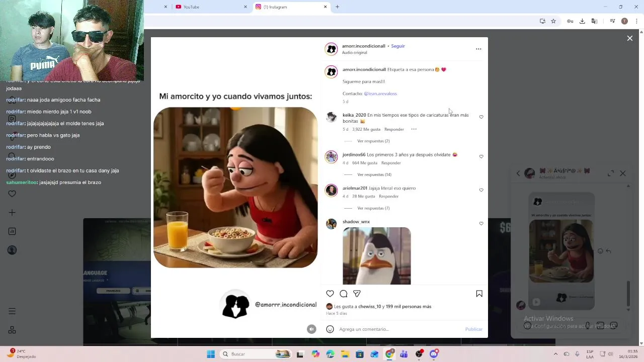Expand the chat popup window
Viewport: 644px width, 362px height.
[611, 173]
